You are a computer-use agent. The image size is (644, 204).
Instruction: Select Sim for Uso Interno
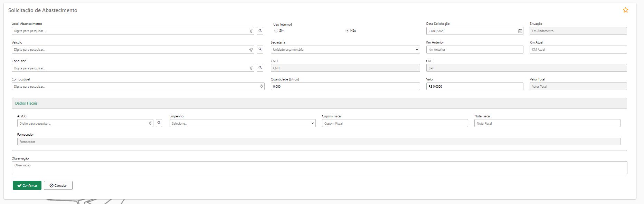click(276, 31)
